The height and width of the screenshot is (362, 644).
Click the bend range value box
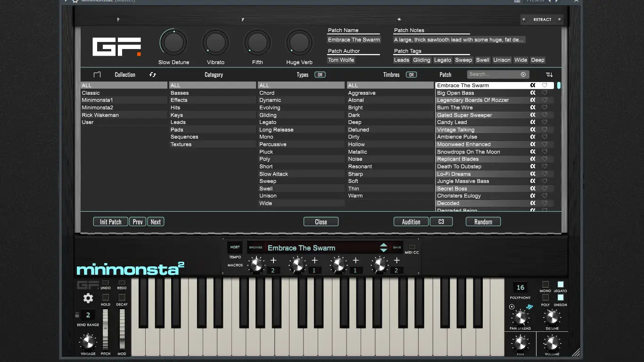[x=88, y=315]
